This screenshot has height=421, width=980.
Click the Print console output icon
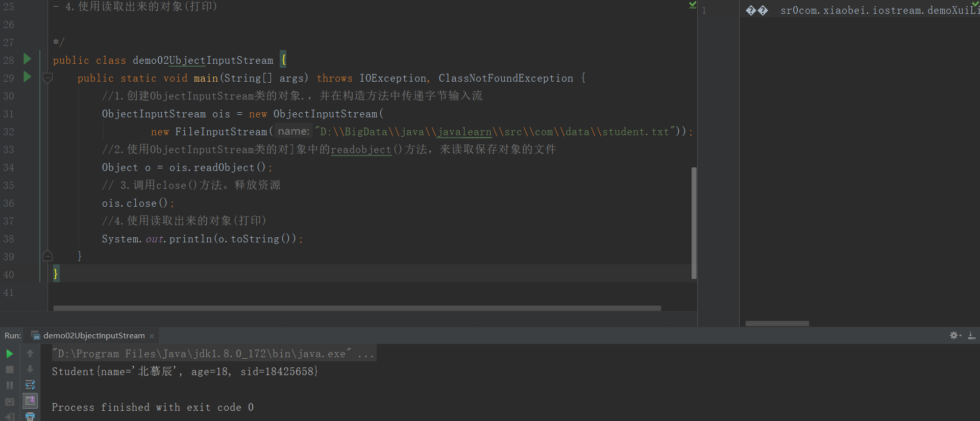(x=30, y=416)
